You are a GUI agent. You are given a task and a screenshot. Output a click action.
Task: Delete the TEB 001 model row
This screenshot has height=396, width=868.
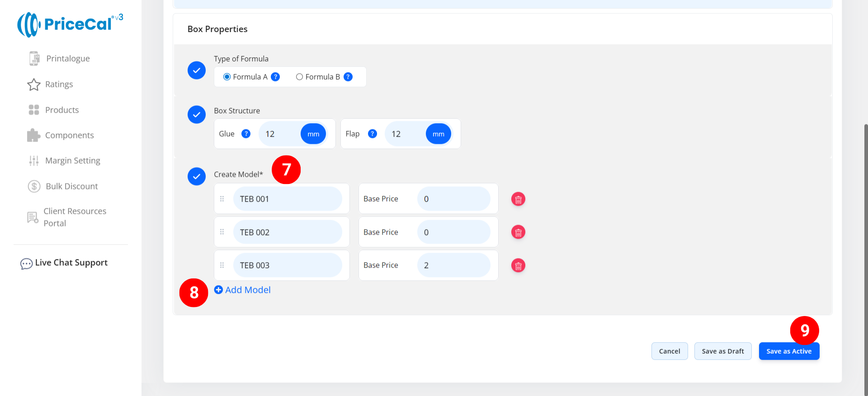tap(518, 199)
